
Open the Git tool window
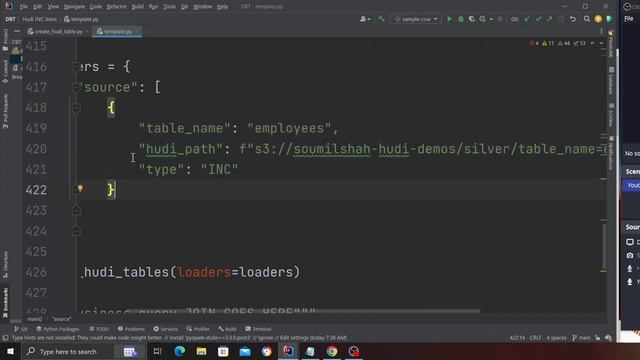21,329
